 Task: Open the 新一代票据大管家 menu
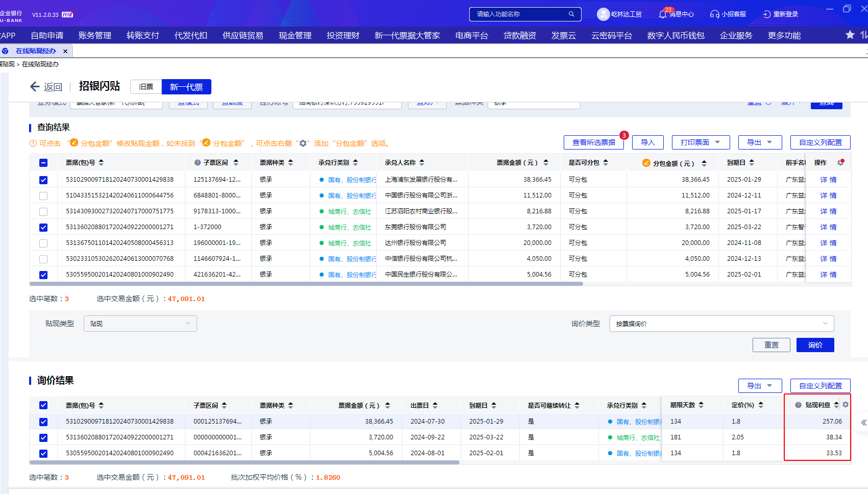tap(407, 35)
